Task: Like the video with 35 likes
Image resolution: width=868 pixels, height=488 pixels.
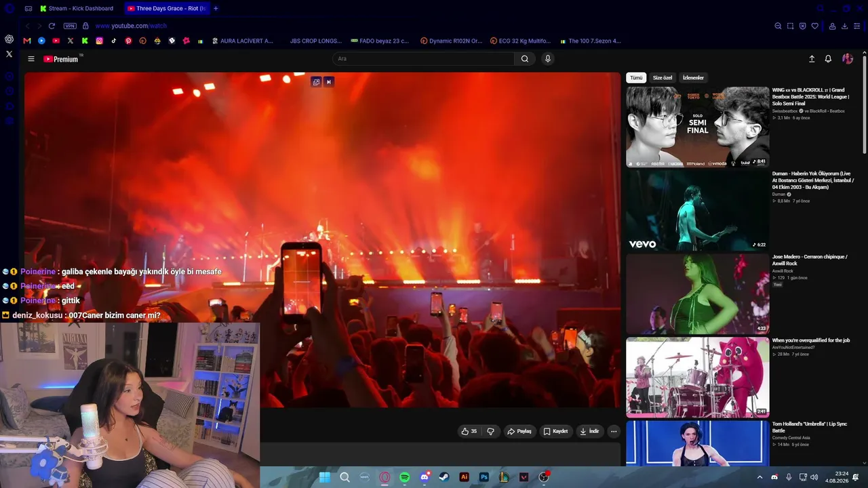Action: click(x=469, y=431)
